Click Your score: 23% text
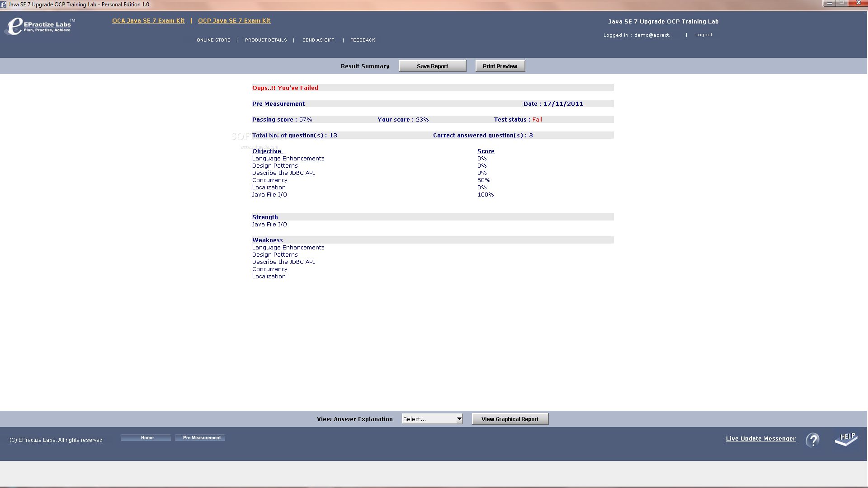This screenshot has width=868, height=488. tap(403, 120)
